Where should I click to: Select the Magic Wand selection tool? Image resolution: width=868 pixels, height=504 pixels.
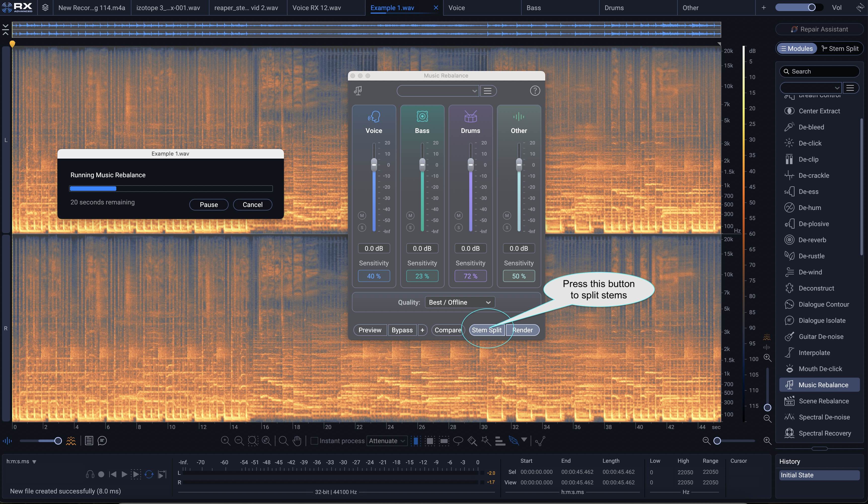tap(486, 441)
